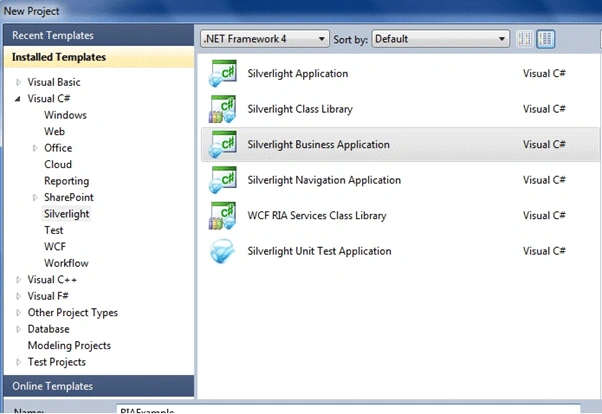Switch to medium icons list view
602x414 pixels.
(546, 39)
